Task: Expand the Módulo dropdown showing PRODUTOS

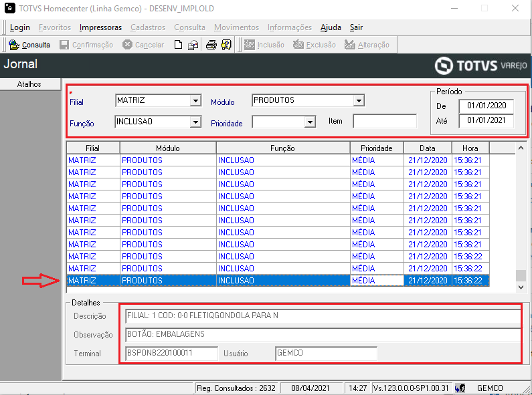Action: [359, 101]
